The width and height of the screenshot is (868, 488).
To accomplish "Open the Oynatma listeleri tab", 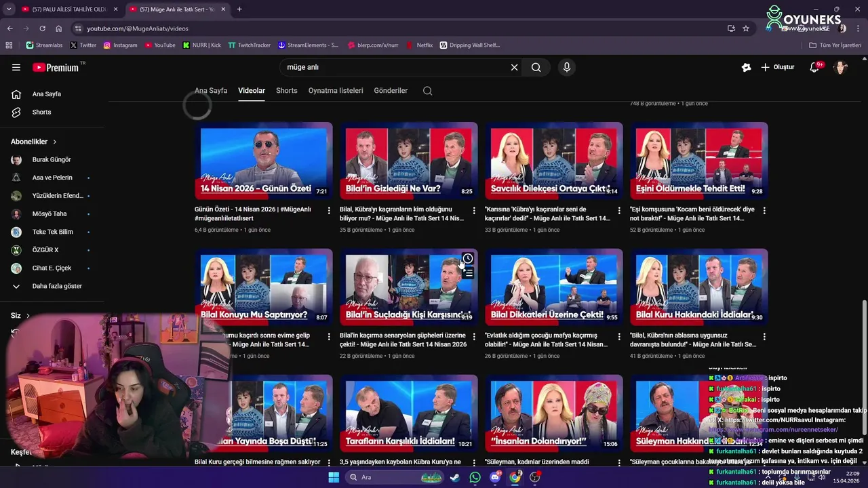I will 336,90.
